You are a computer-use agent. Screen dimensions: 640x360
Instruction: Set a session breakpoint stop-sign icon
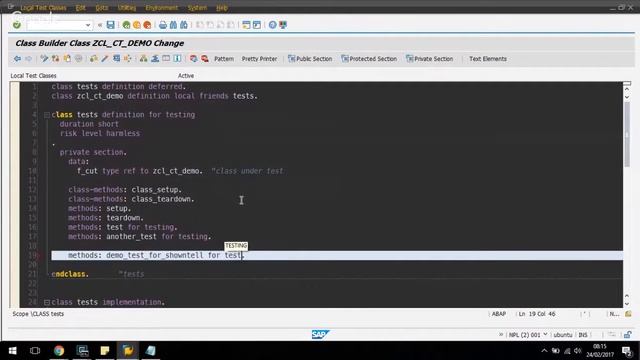click(193, 59)
